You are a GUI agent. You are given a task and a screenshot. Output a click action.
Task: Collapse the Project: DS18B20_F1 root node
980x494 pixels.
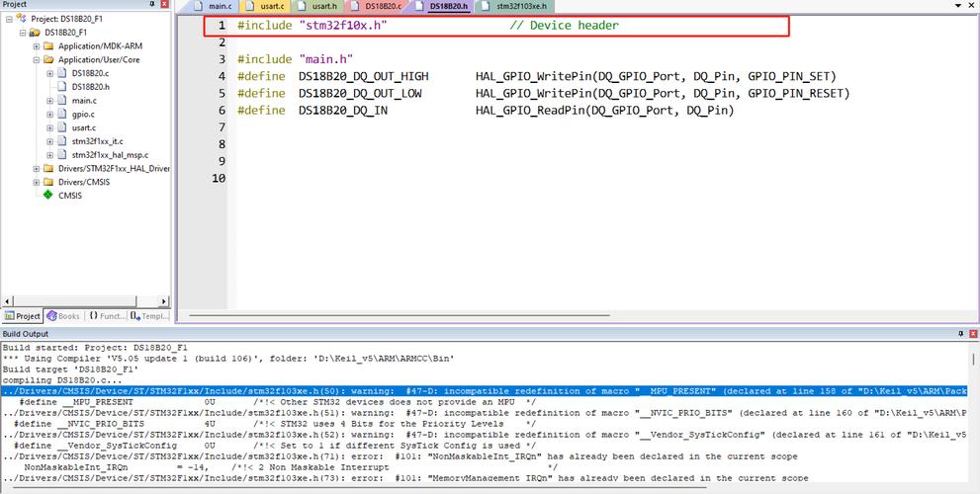point(9,19)
